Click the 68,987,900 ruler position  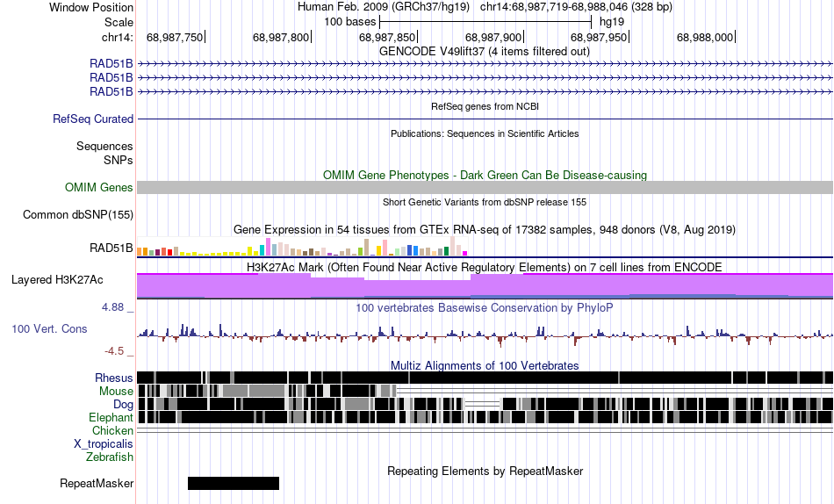[x=494, y=37]
